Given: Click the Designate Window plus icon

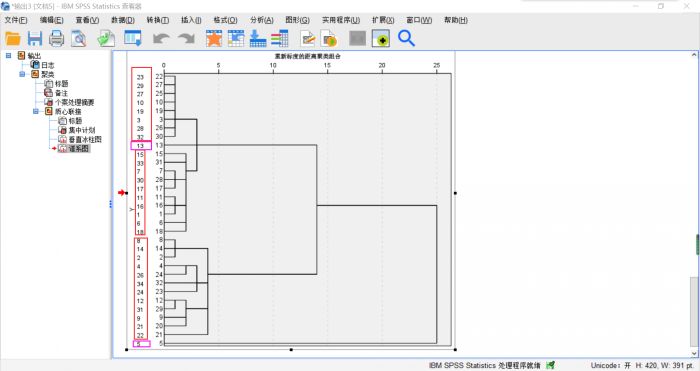Looking at the screenshot, I should click(381, 38).
